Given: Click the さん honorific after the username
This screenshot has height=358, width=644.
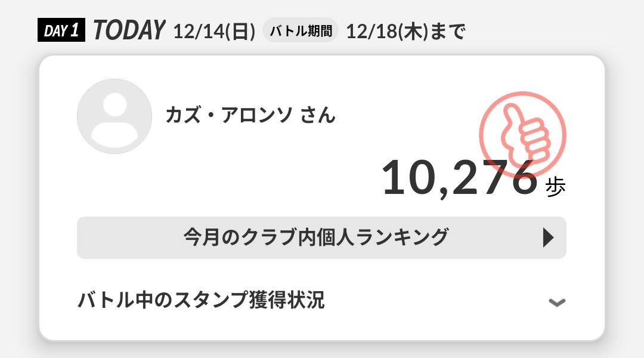Looking at the screenshot, I should click(x=318, y=114).
